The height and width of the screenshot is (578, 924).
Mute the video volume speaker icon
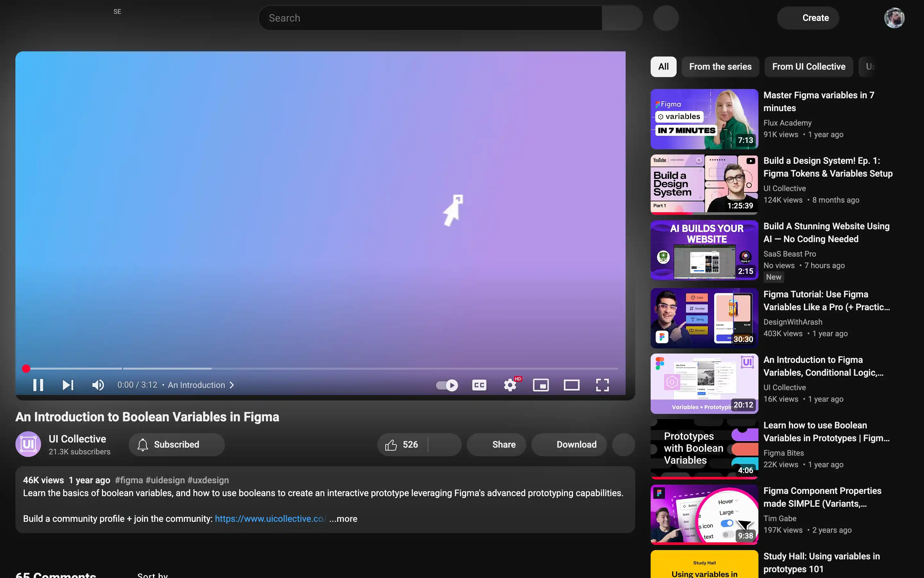(x=98, y=385)
